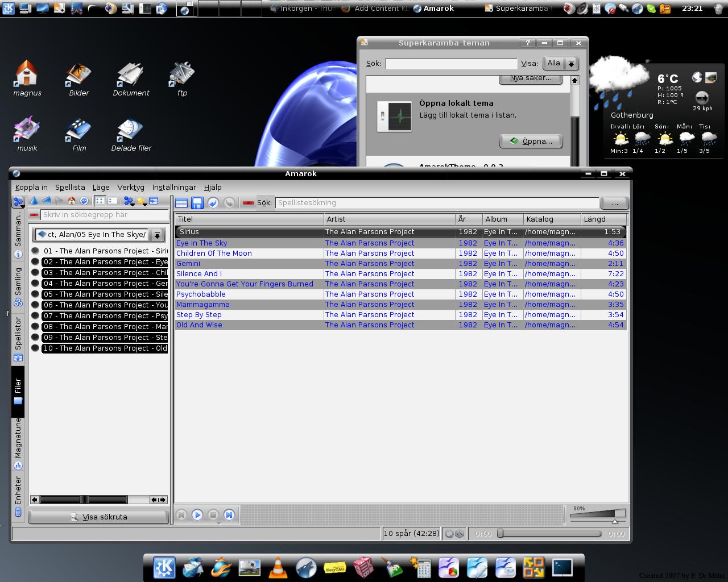
Task: Skip to the next track
Action: [x=229, y=515]
